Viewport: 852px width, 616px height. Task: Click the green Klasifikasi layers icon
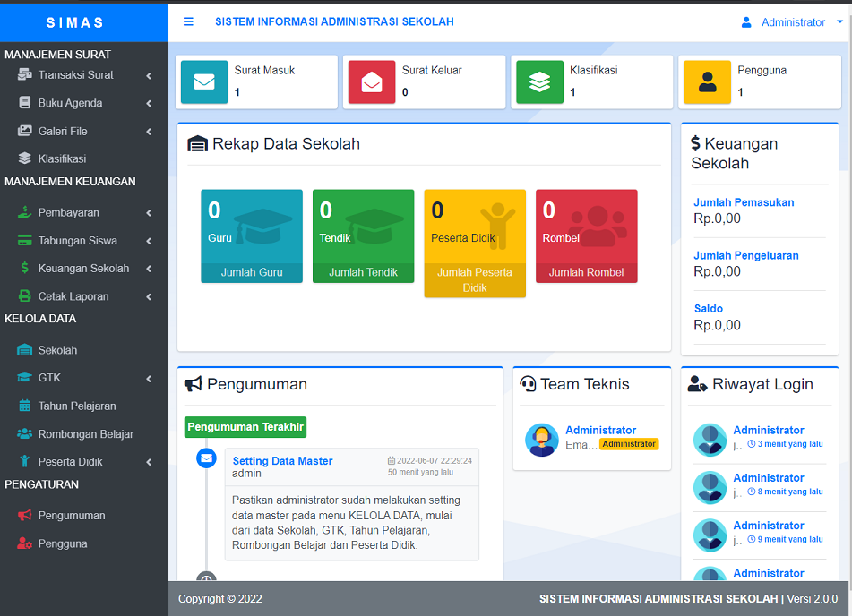tap(539, 82)
